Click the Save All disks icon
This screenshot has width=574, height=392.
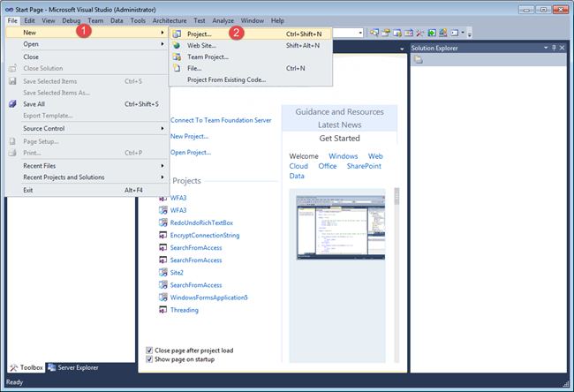pos(12,104)
